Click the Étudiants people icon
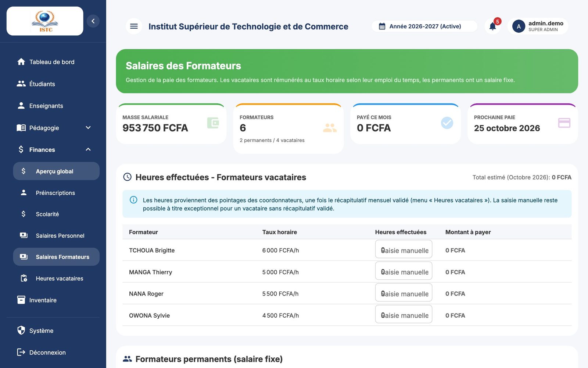 coord(21,84)
